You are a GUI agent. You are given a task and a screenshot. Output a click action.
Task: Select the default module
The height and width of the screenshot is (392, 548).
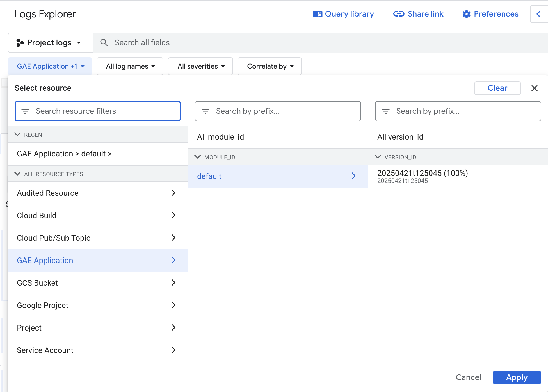point(278,176)
